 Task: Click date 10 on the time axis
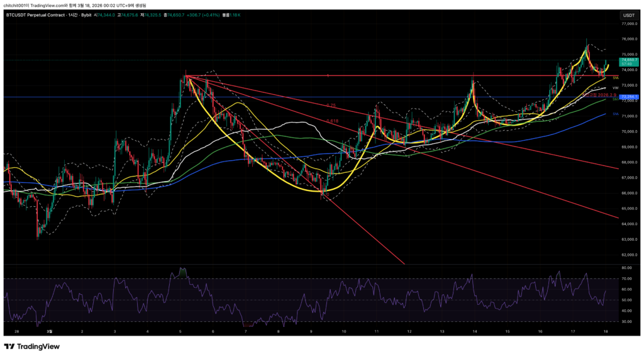pos(344,330)
